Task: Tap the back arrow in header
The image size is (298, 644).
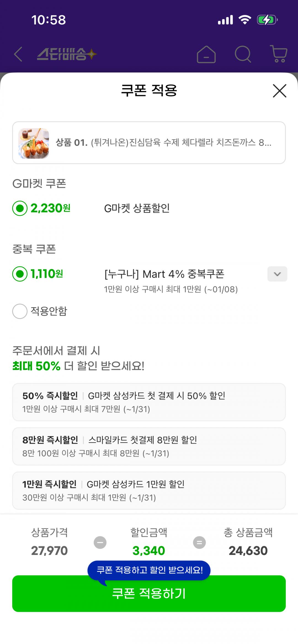Action: coord(18,54)
